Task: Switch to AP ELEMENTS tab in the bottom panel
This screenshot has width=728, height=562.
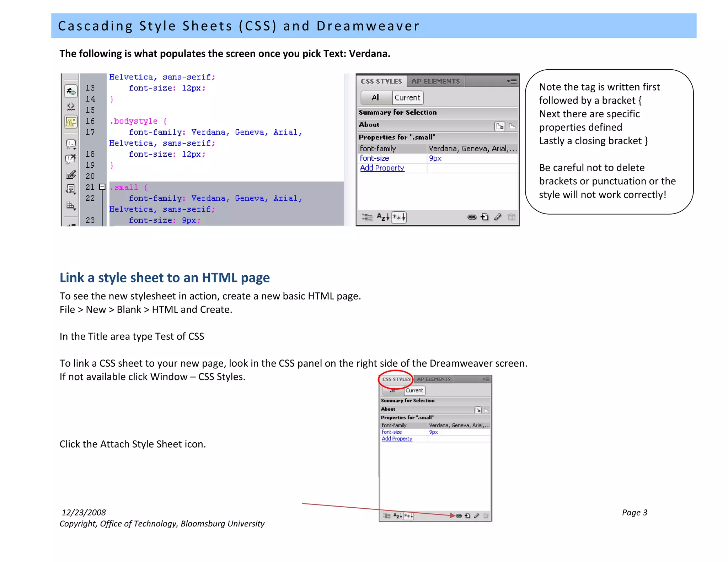Action: 434,379
